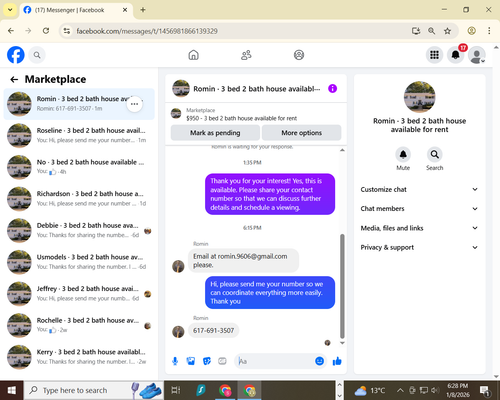Click the scroll down arrow in chat
The image size is (500, 400).
tap(342, 343)
